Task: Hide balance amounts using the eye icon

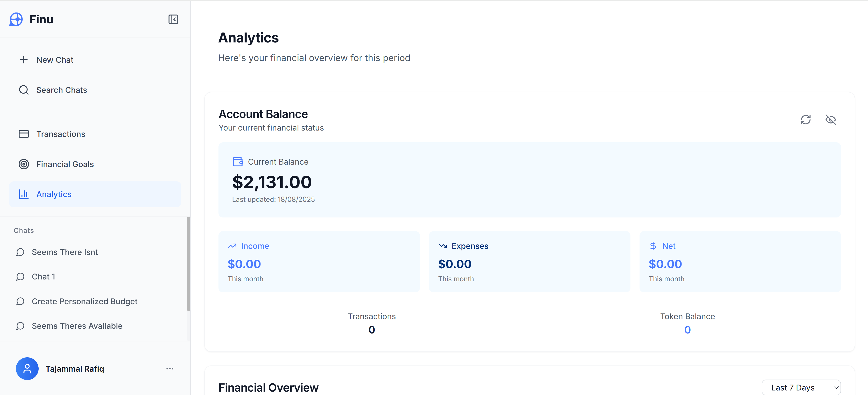Action: [x=831, y=120]
